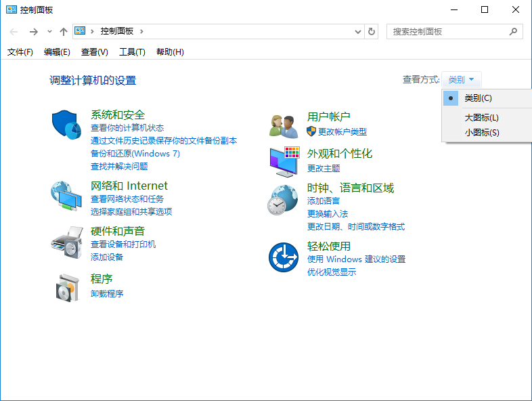Image resolution: width=532 pixels, height=401 pixels.
Task: Collapse the 查看方式 类别 dropdown
Action: (462, 80)
